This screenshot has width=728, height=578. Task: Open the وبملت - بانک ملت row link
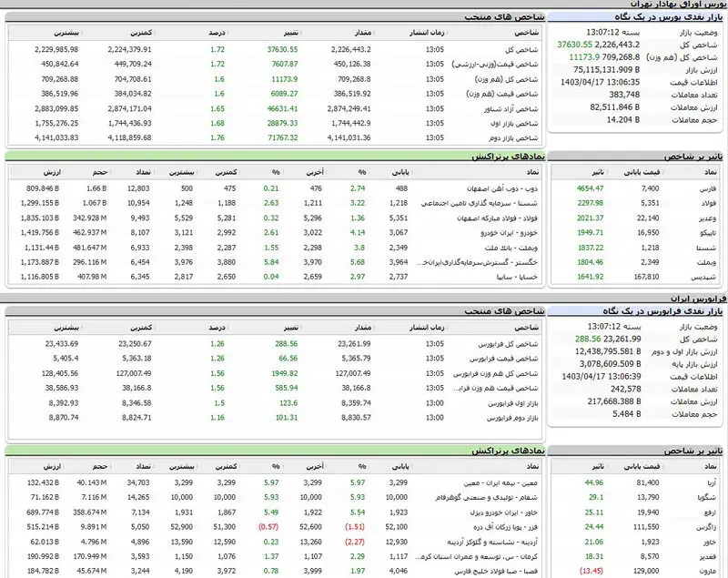[x=511, y=248]
